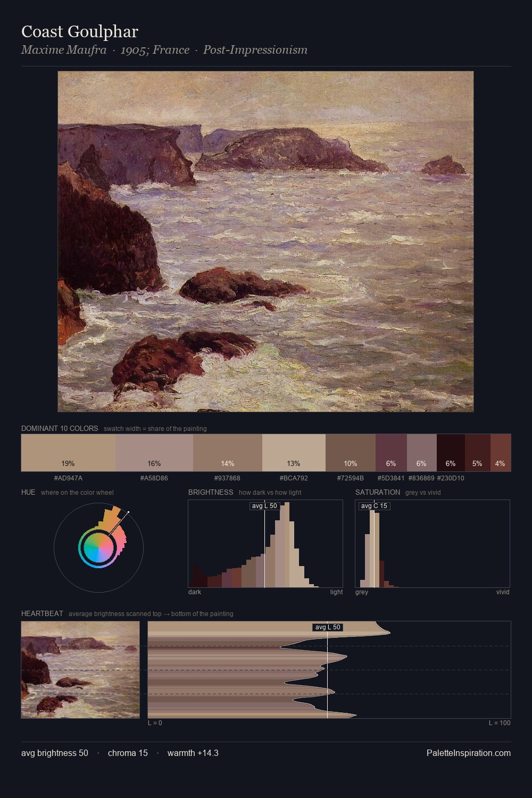This screenshot has height=798, width=532.
Task: Select 'swatch width = share of the painting' caption
Action: [155, 429]
